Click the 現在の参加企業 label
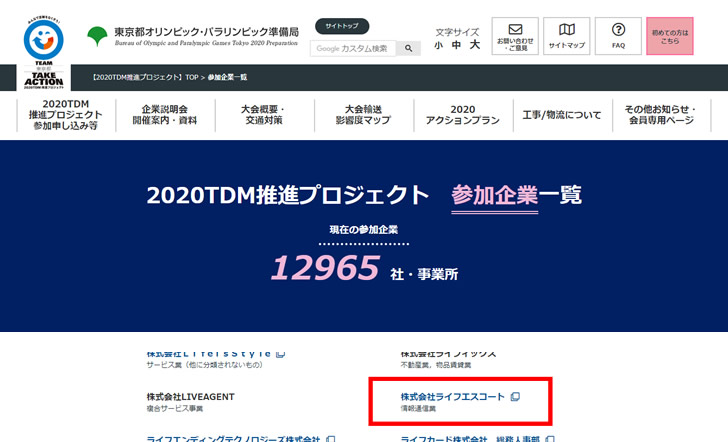 pyautogui.click(x=364, y=229)
